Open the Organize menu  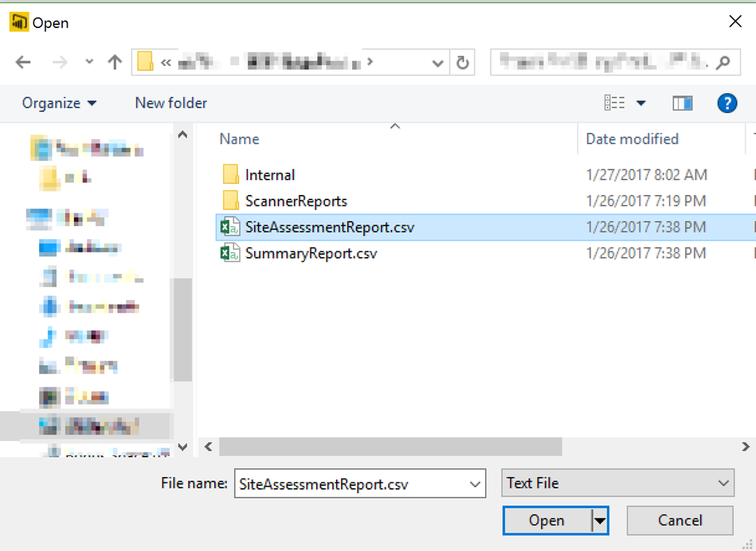tap(59, 103)
